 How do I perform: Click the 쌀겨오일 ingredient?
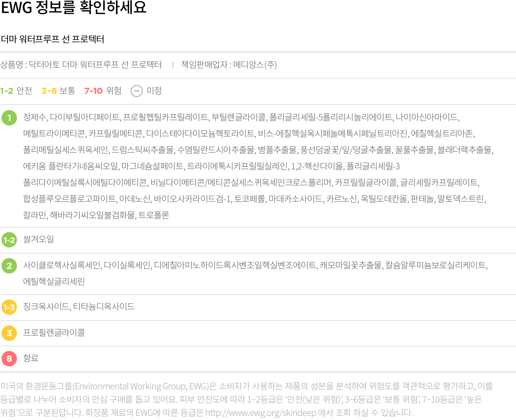[x=39, y=239]
